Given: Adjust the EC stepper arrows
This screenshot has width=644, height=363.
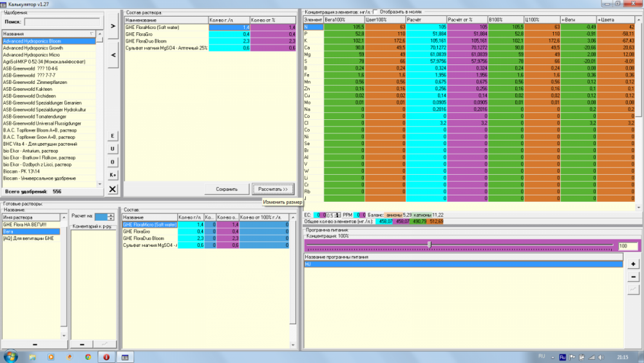Looking at the screenshot, I should point(337,215).
